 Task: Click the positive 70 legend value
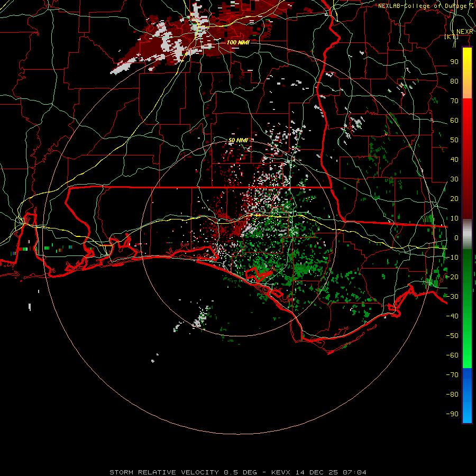point(454,101)
